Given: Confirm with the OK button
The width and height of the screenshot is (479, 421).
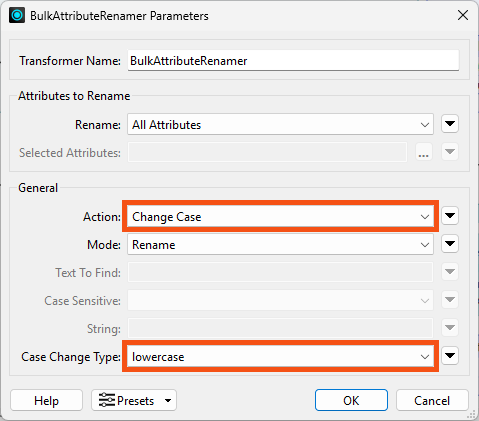Looking at the screenshot, I should [x=351, y=400].
